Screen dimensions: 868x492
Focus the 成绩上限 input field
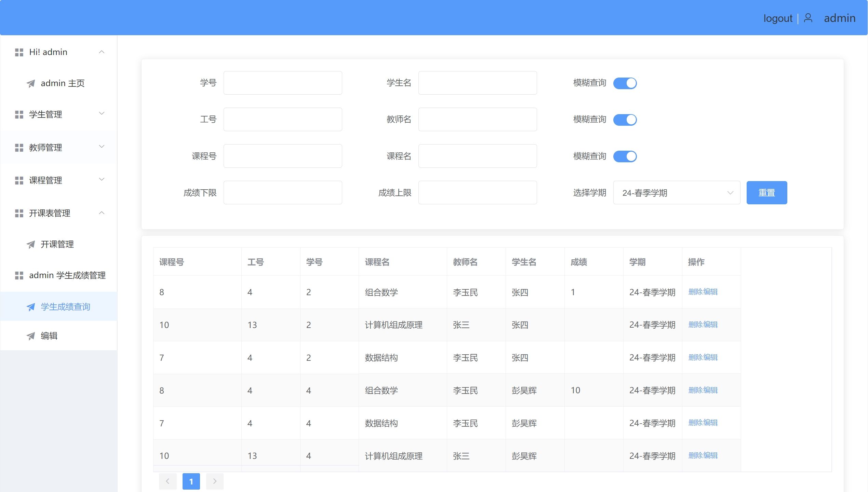pos(478,193)
